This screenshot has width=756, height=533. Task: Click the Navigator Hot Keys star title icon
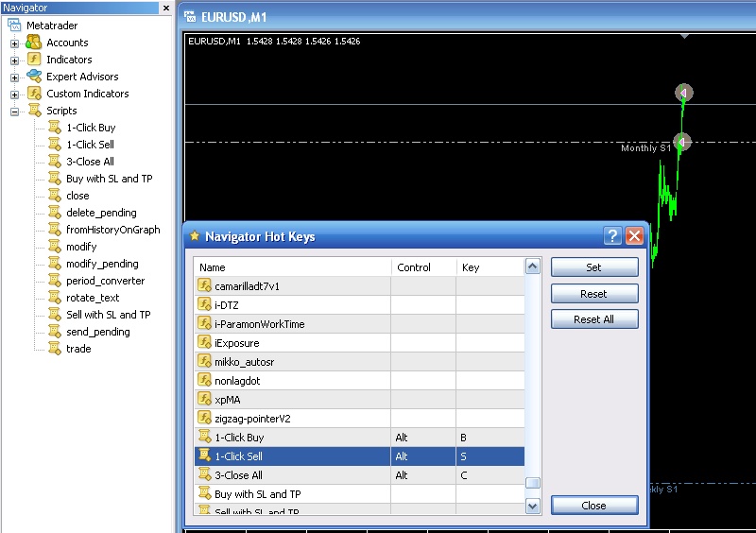coord(195,236)
